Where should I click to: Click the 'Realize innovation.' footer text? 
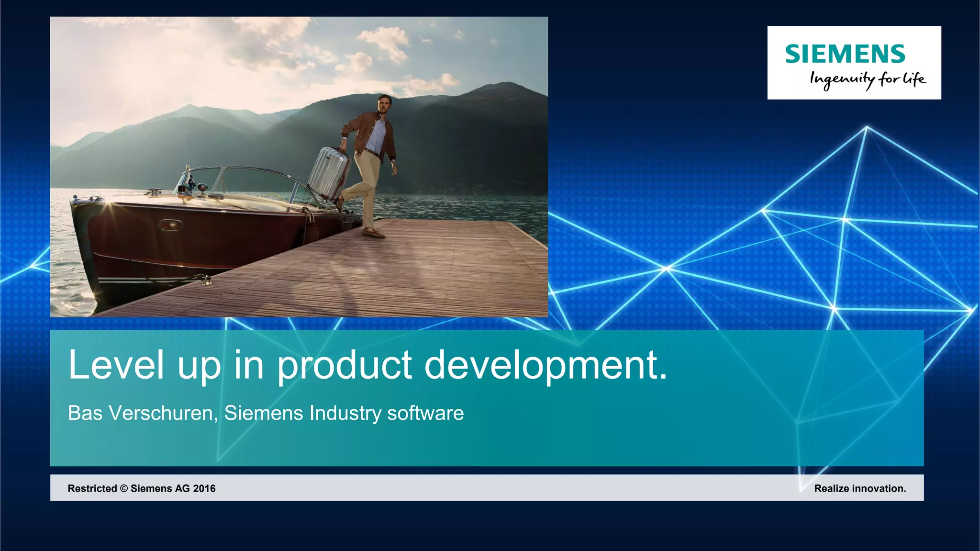(x=860, y=488)
